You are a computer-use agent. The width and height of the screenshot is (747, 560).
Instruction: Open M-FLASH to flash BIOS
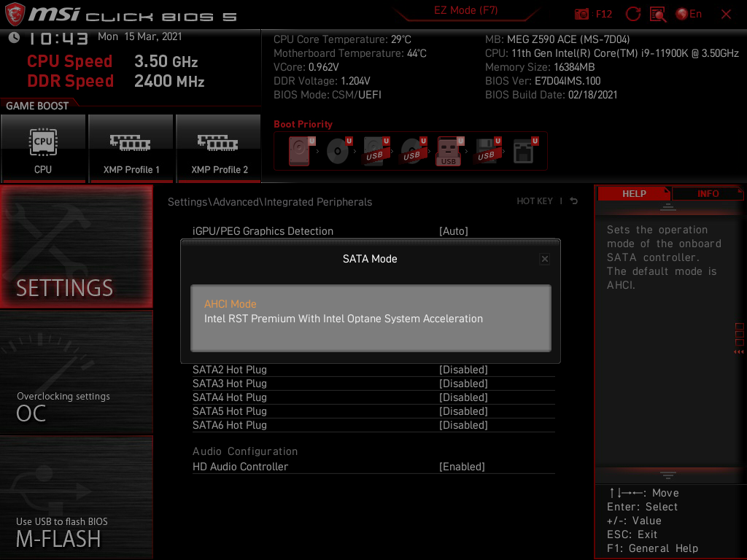pyautogui.click(x=76, y=497)
